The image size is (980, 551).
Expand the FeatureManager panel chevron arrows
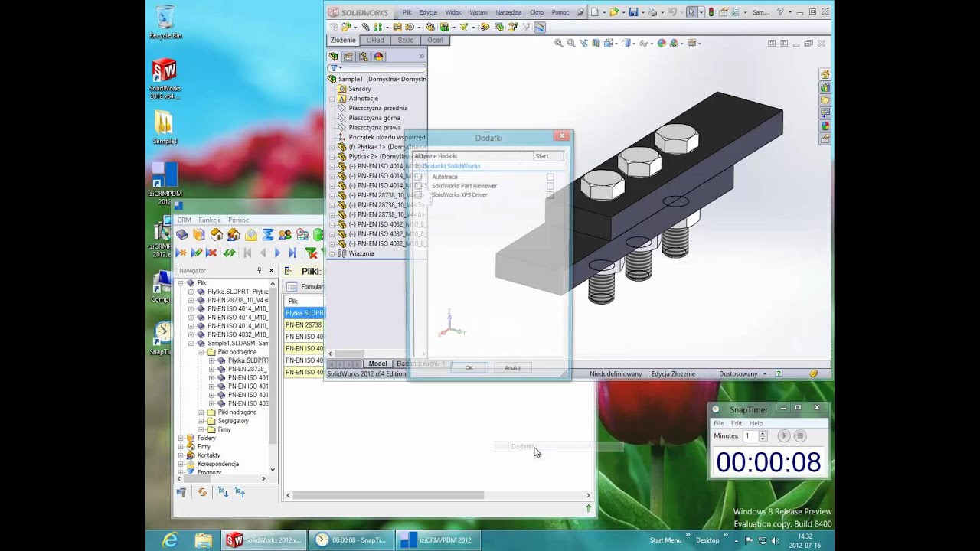click(x=421, y=57)
